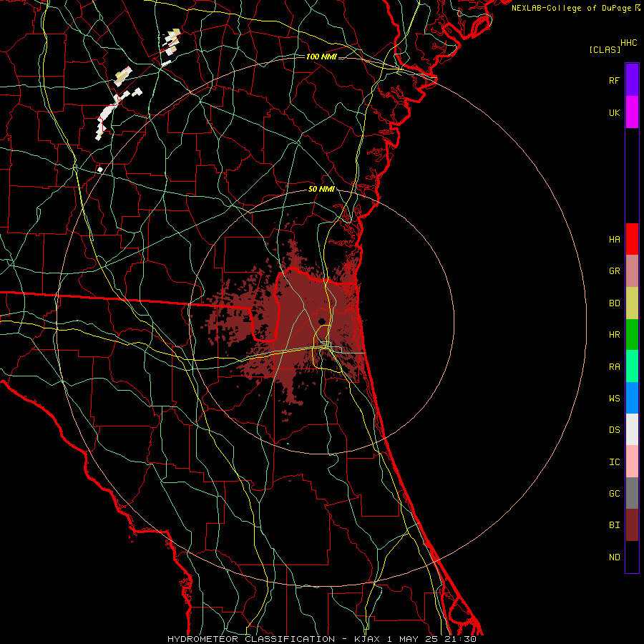Image resolution: width=644 pixels, height=644 pixels.
Task: Click the DS legend label
Action: tap(614, 429)
